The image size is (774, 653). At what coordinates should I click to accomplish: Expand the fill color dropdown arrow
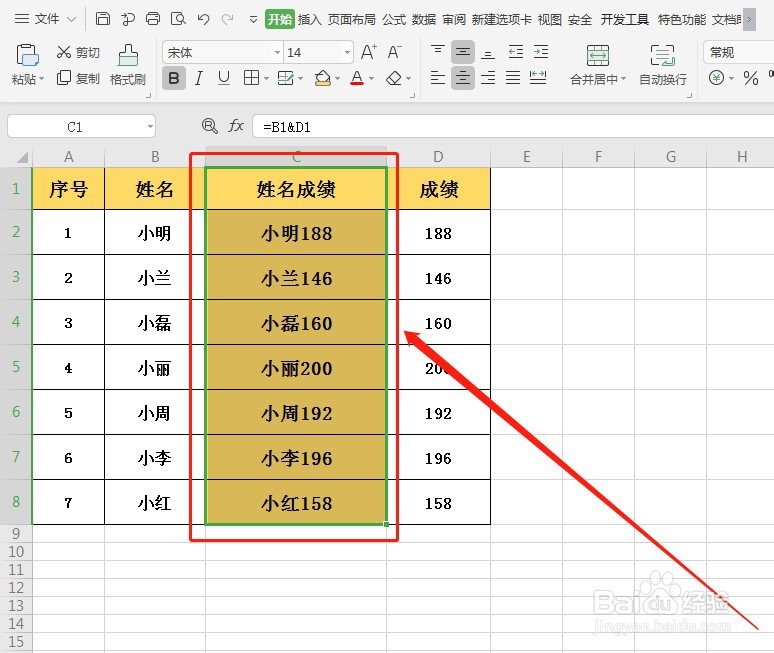pos(338,78)
